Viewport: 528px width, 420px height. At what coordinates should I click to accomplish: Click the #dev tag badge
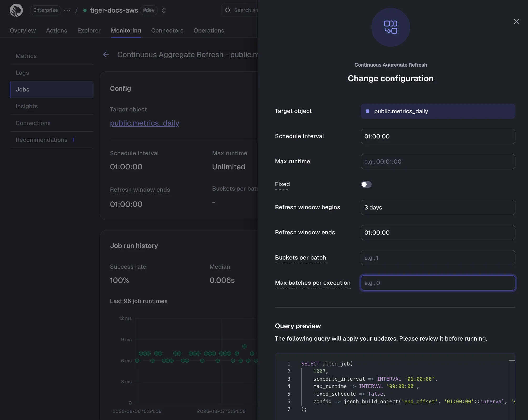(x=149, y=10)
